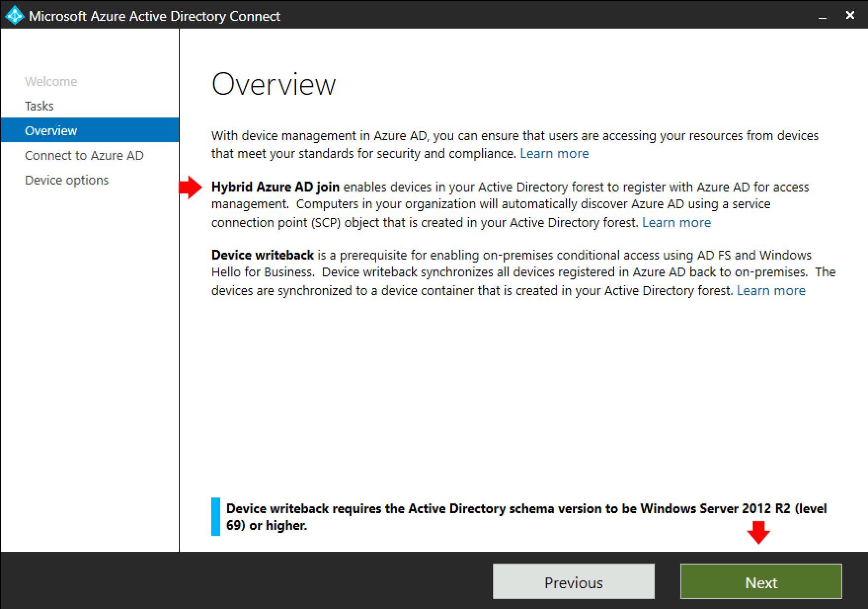Click the Next button to continue
This screenshot has height=609, width=868.
[x=760, y=582]
